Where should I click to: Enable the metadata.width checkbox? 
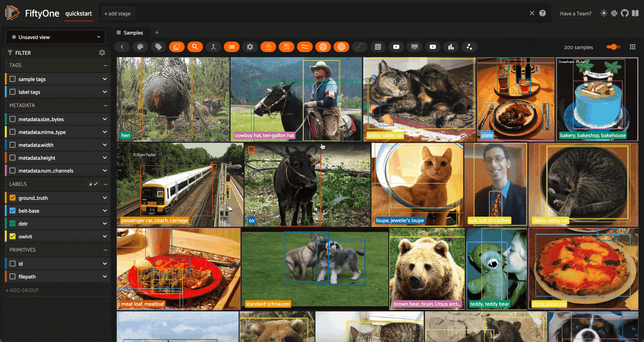(13, 145)
